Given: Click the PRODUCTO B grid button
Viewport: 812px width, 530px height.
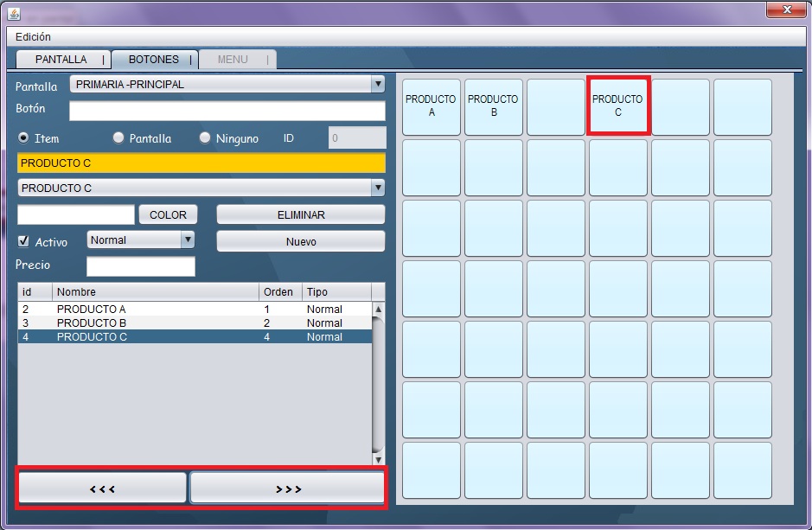Looking at the screenshot, I should pos(493,106).
